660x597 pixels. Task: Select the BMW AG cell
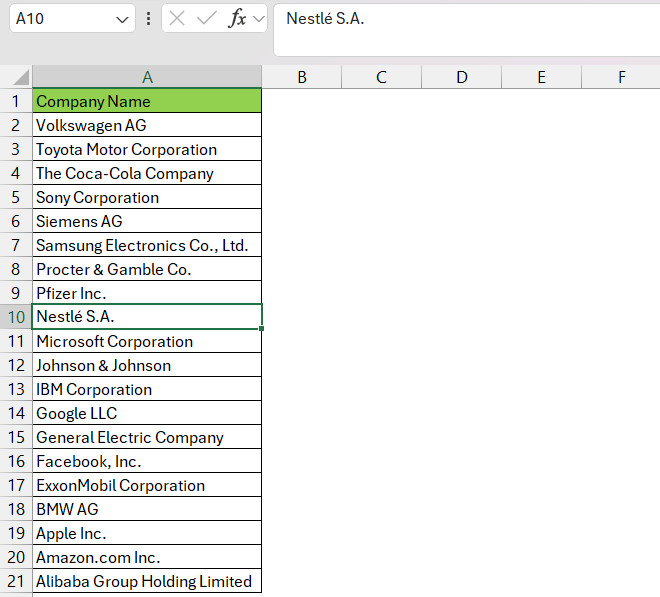pos(147,509)
